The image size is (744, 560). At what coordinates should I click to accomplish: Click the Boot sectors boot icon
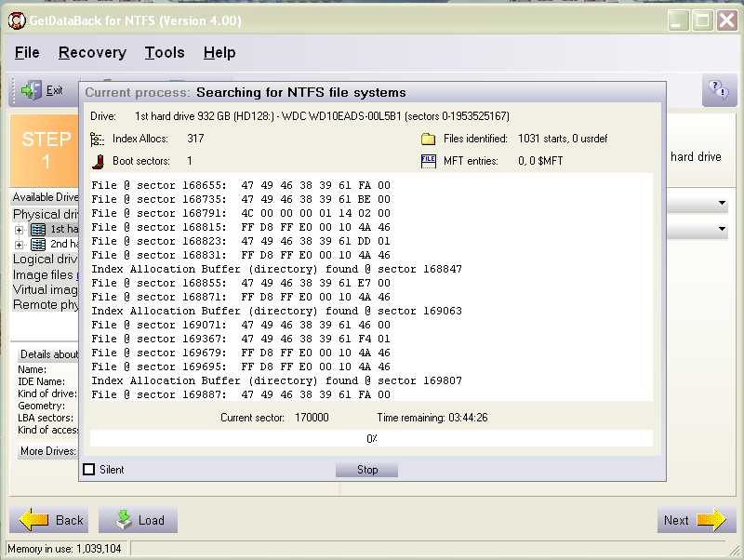pos(99,161)
